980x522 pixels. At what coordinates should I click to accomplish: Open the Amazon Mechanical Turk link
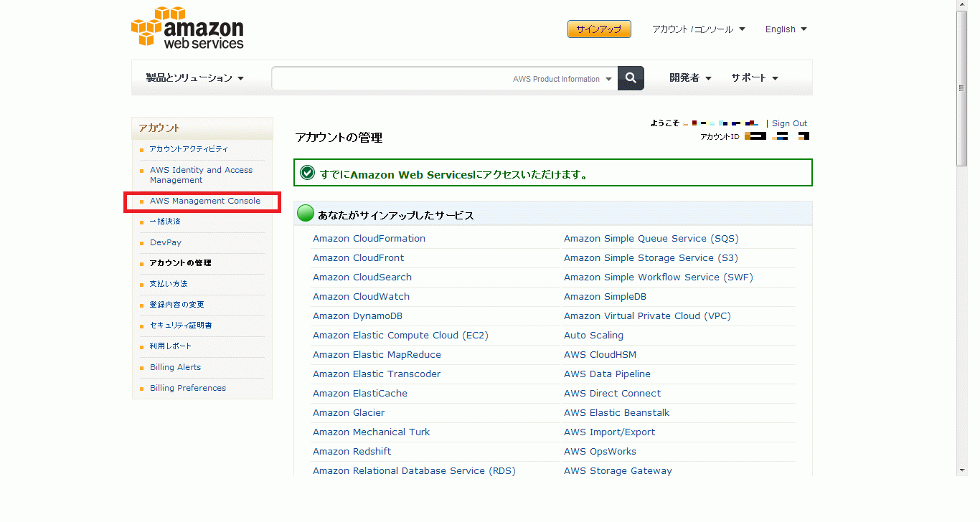372,432
